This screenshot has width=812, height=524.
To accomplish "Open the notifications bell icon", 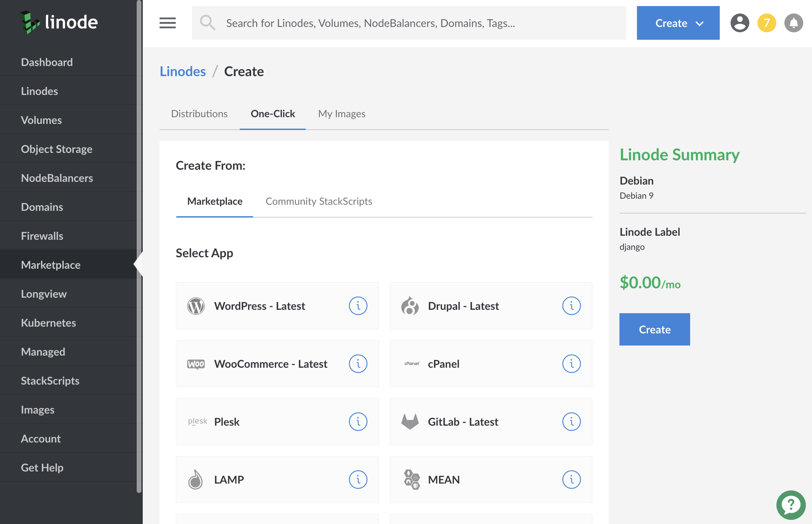I will coord(793,23).
